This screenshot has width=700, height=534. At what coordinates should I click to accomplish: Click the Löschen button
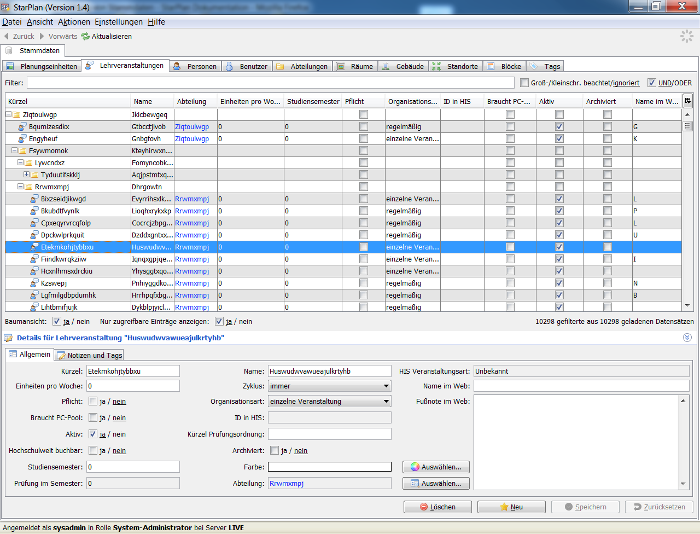[438, 507]
